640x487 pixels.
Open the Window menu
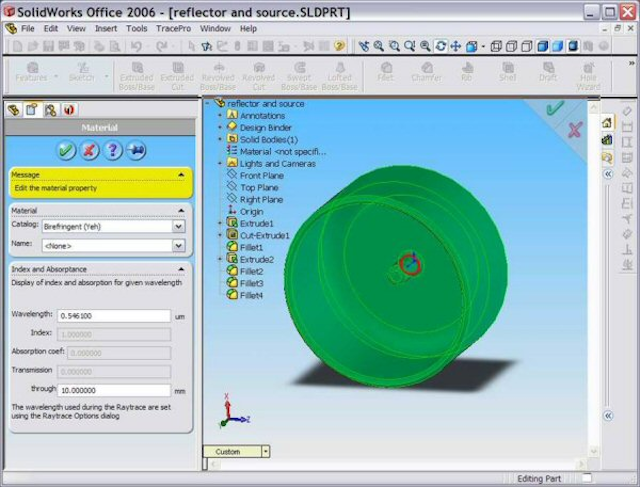tap(215, 29)
